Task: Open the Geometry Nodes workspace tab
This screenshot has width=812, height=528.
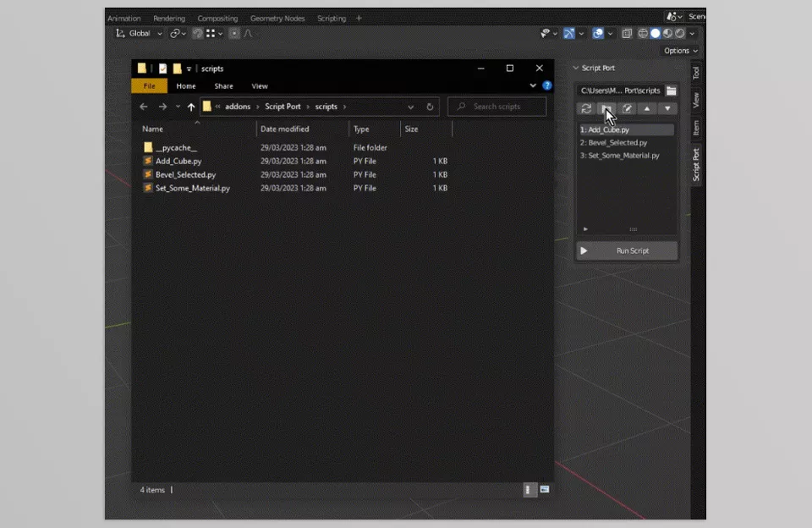Action: pos(277,18)
